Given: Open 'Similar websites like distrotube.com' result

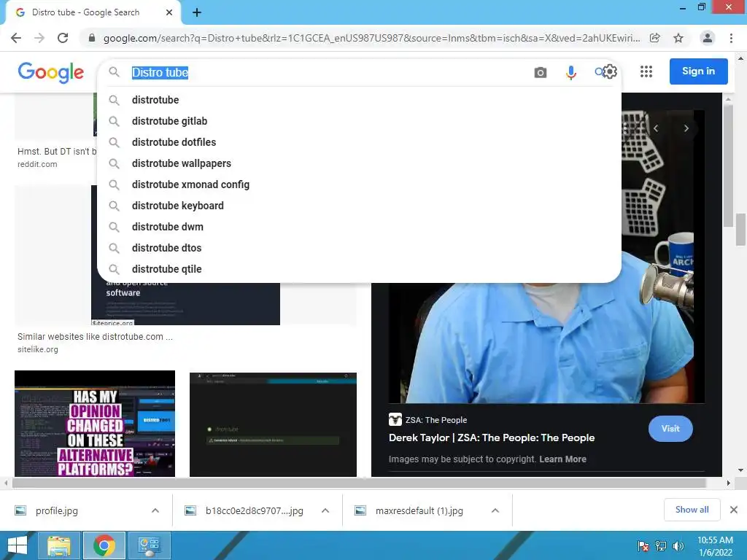Looking at the screenshot, I should click(95, 337).
